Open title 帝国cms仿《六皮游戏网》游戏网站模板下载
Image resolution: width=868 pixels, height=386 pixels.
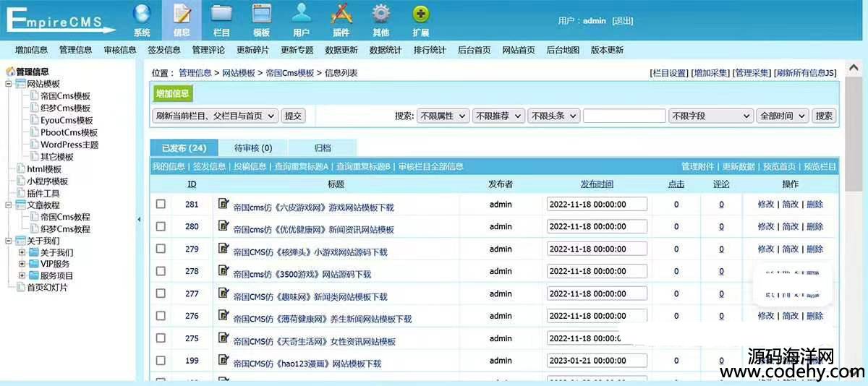pos(314,207)
